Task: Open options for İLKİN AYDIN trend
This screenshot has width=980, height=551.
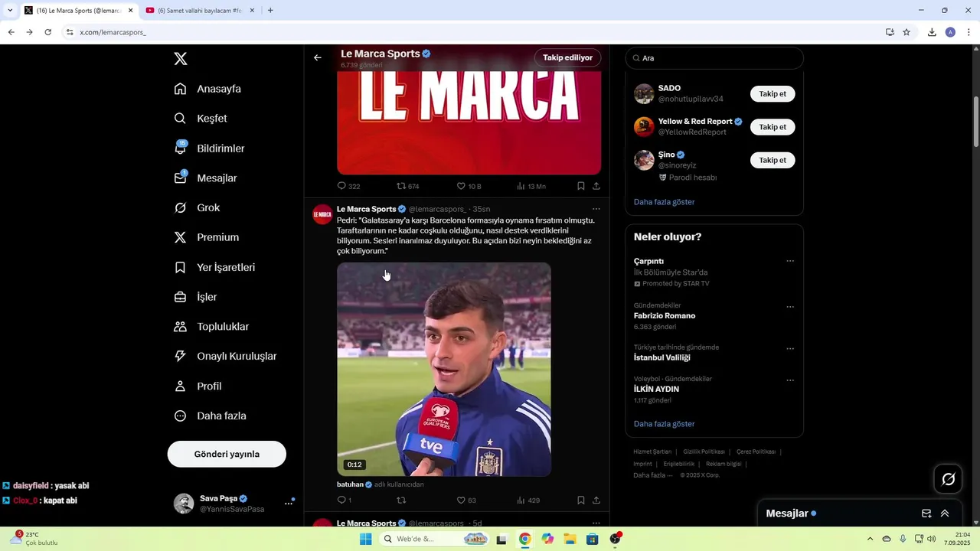Action: [790, 380]
